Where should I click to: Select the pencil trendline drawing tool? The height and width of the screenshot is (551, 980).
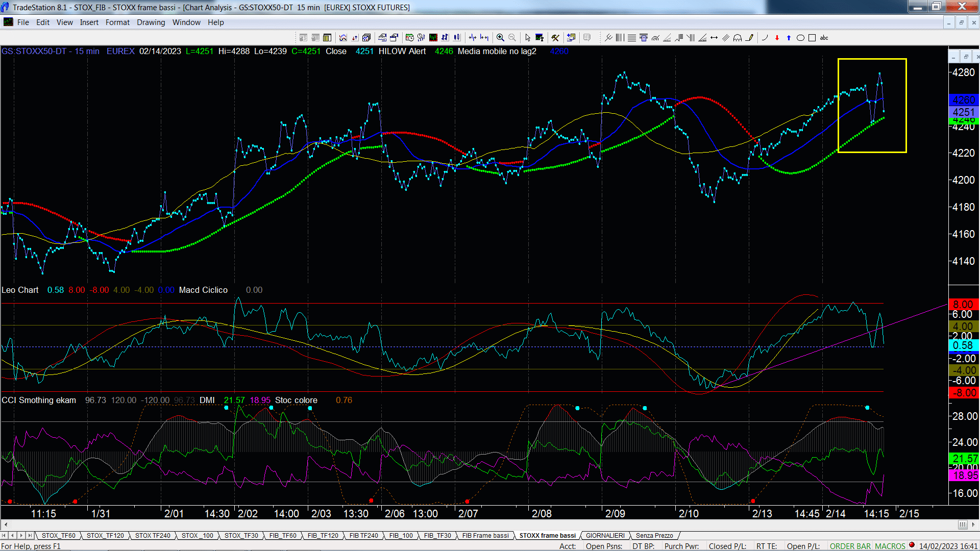coord(749,38)
